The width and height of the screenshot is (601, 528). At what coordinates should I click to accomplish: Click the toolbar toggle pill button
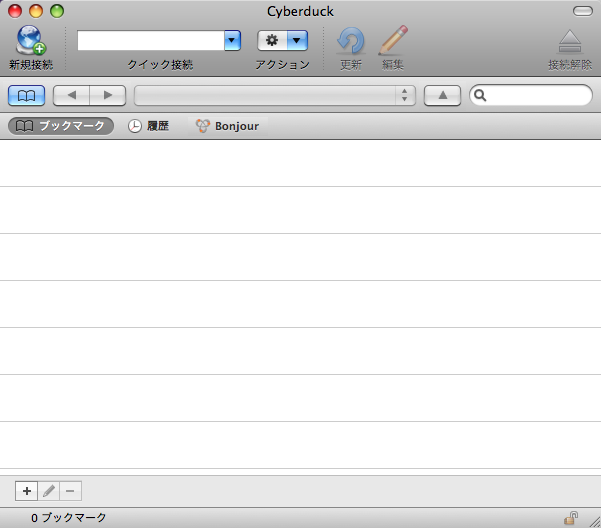pos(583,11)
